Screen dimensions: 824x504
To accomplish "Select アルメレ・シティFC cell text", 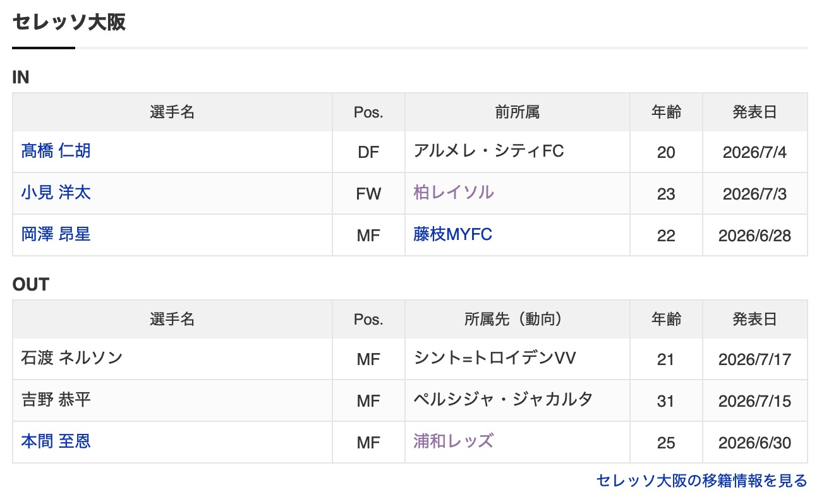I will pos(488,151).
